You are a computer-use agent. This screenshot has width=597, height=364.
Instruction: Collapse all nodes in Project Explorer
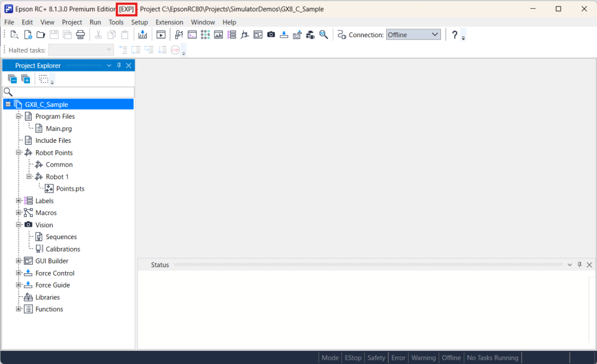coord(12,79)
